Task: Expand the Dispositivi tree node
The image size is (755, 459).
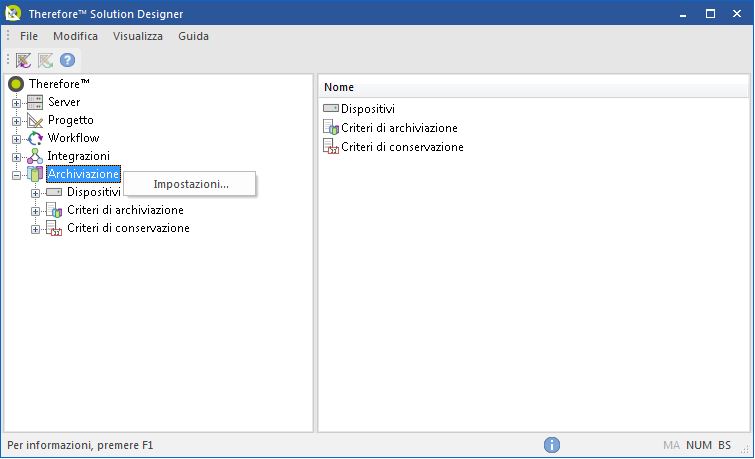Action: [35, 193]
